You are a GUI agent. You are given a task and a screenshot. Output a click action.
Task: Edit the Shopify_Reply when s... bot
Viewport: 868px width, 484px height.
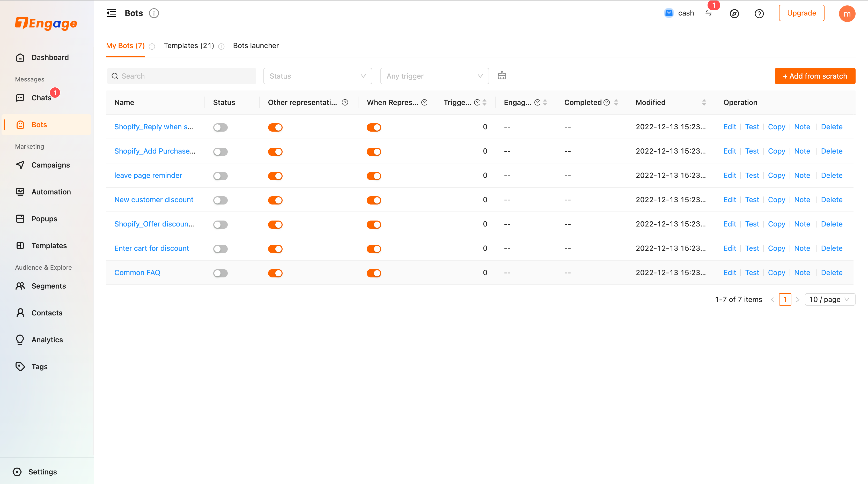730,127
